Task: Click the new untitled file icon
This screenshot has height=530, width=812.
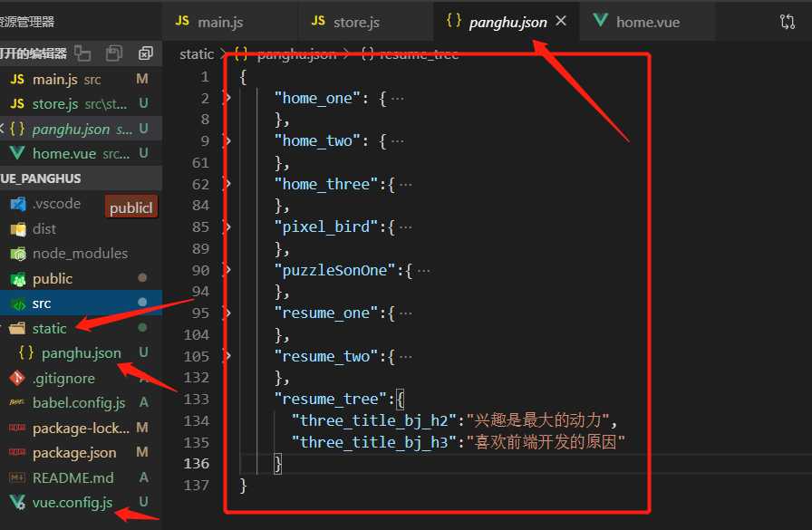Action: 82,53
